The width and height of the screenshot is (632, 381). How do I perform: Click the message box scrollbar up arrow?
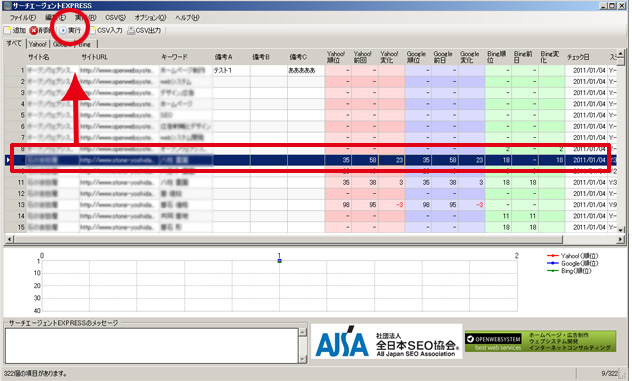click(x=303, y=332)
